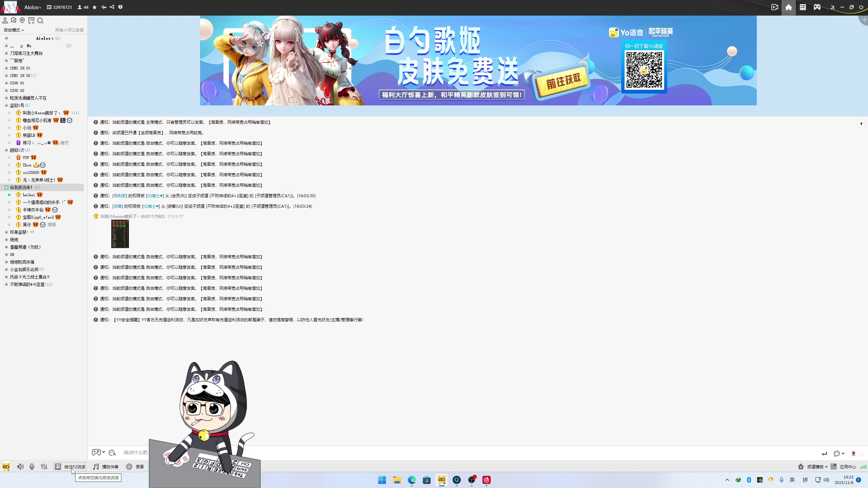The image size is (868, 488).
Task: Select CDEC IH 02 channel
Action: [x=20, y=76]
